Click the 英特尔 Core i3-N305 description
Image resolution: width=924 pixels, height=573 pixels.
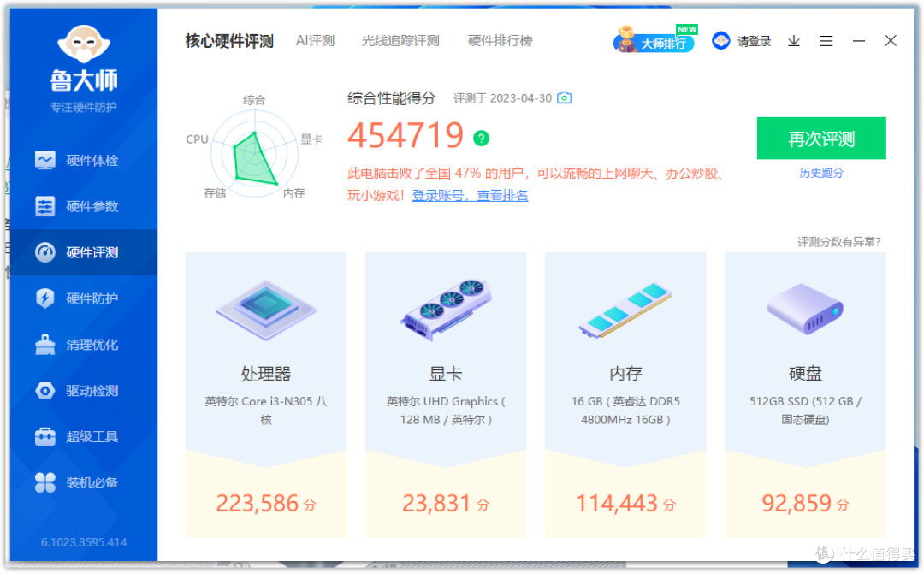point(266,411)
